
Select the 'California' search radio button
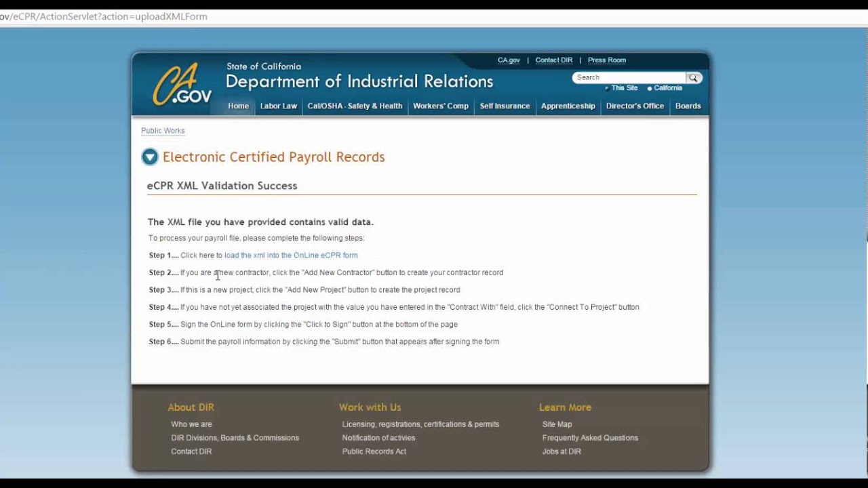pyautogui.click(x=650, y=88)
